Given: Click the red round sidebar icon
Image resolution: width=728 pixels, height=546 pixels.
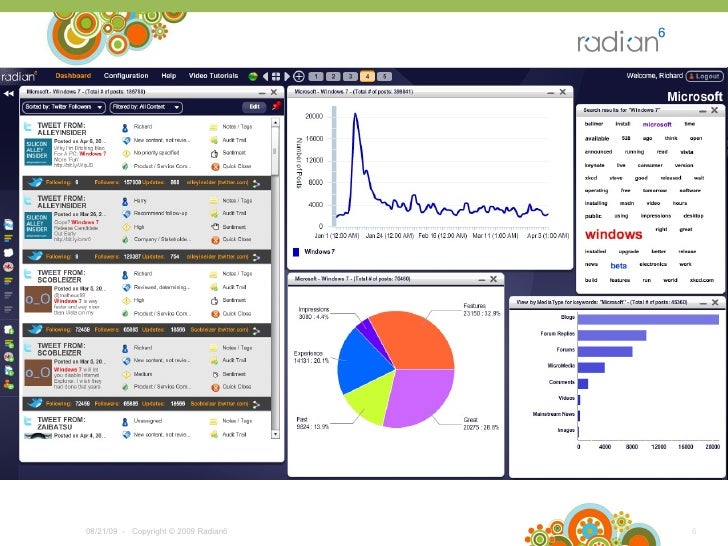Looking at the screenshot, I should coord(9,267).
